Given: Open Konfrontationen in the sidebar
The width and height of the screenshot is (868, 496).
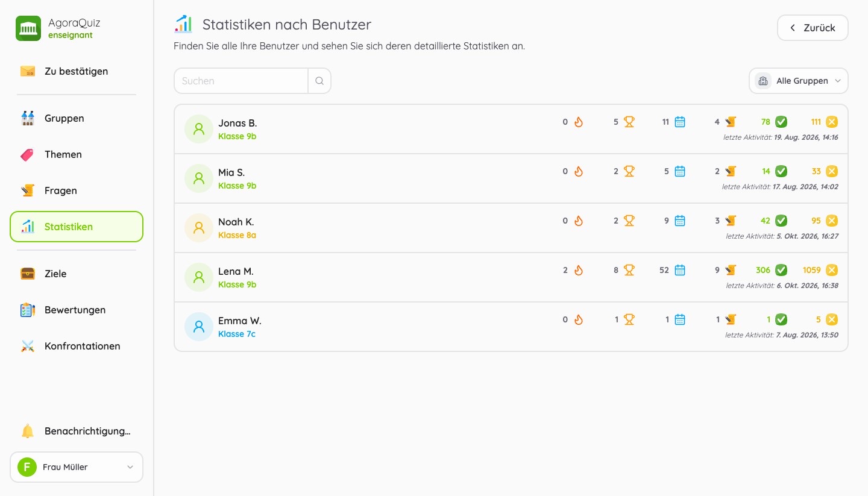Looking at the screenshot, I should (77, 346).
